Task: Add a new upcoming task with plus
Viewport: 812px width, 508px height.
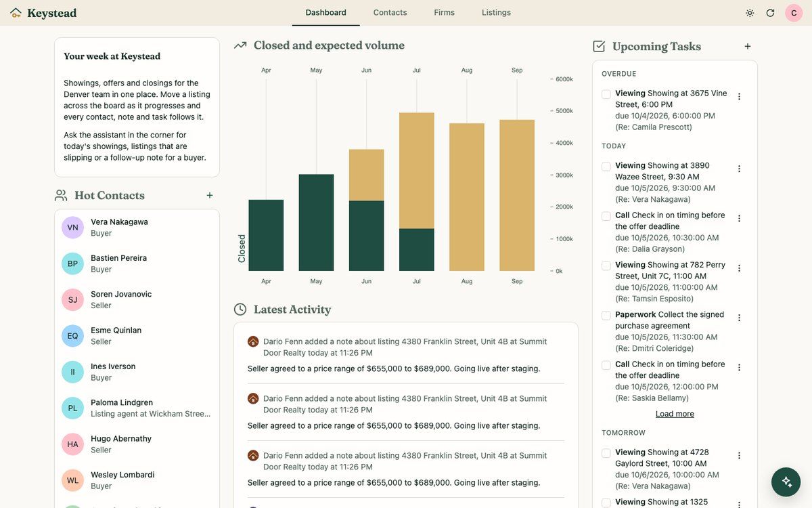Action: pos(748,47)
